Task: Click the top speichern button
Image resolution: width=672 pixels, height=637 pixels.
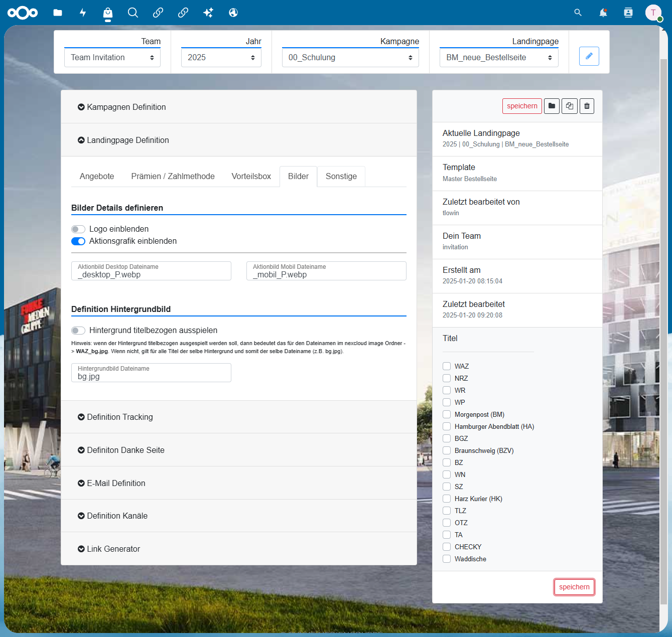Action: 522,106
